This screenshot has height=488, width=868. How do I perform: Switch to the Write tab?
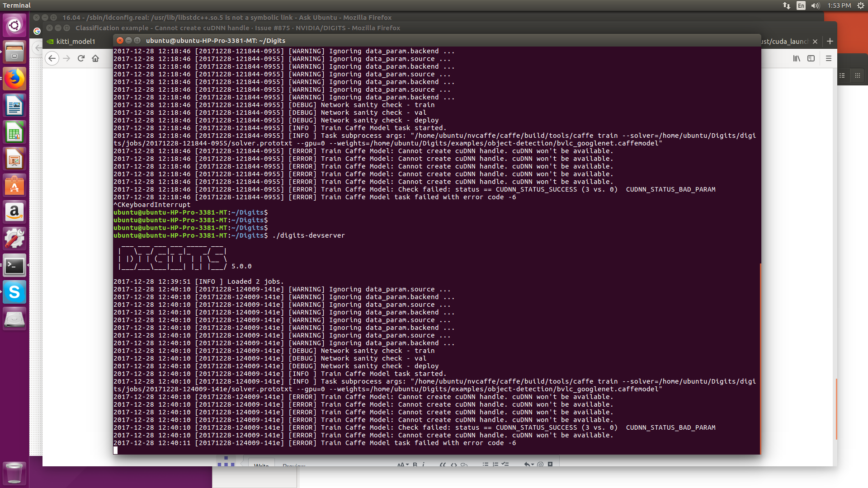click(261, 466)
